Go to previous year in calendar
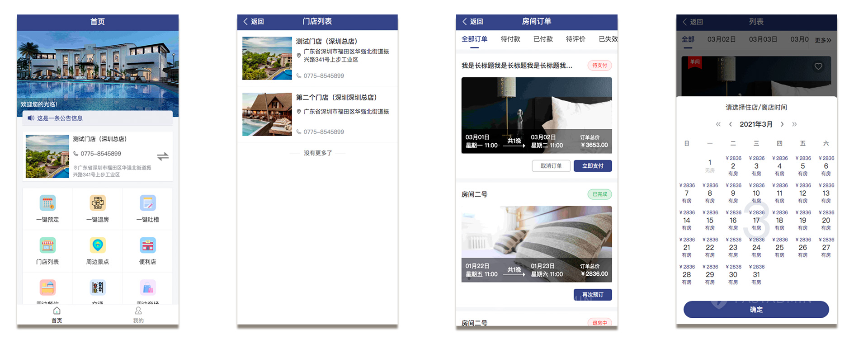 click(718, 124)
